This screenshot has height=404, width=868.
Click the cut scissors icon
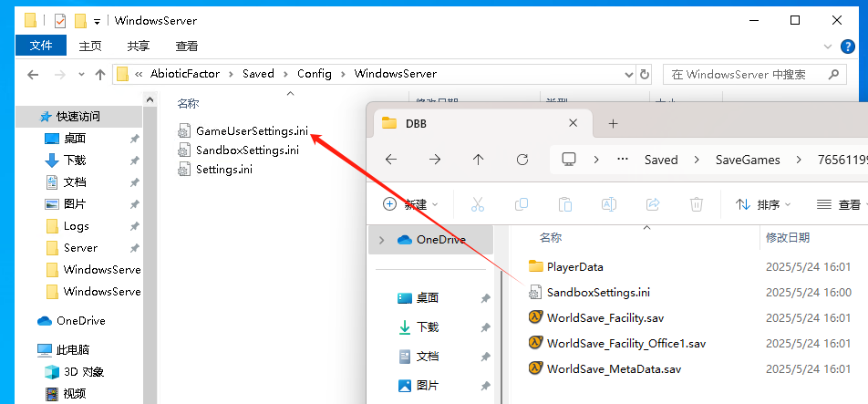[x=477, y=204]
